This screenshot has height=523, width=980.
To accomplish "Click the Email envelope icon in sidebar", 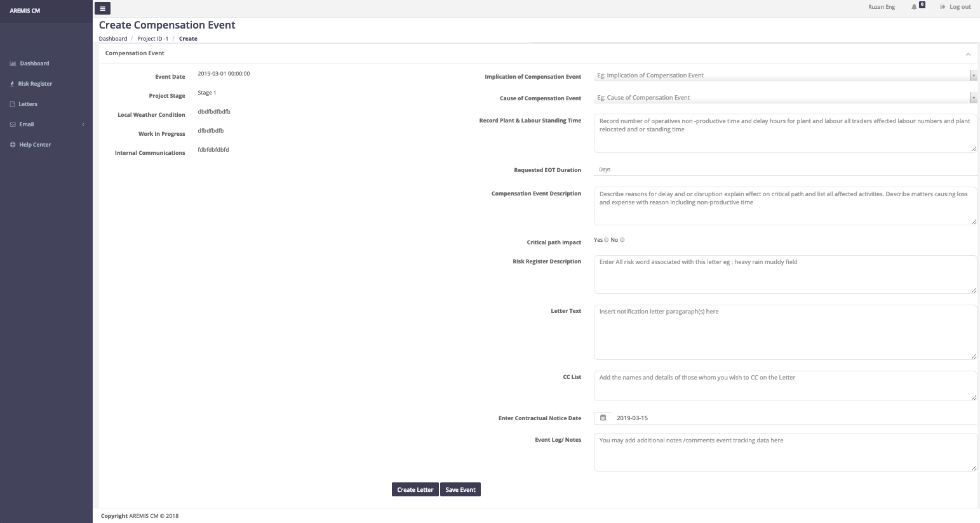I will [13, 124].
